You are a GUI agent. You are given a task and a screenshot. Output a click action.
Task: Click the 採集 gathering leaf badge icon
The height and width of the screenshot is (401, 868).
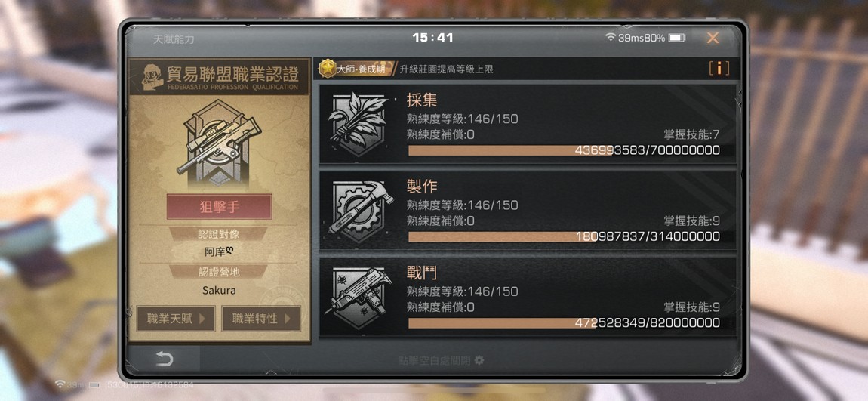coord(358,124)
